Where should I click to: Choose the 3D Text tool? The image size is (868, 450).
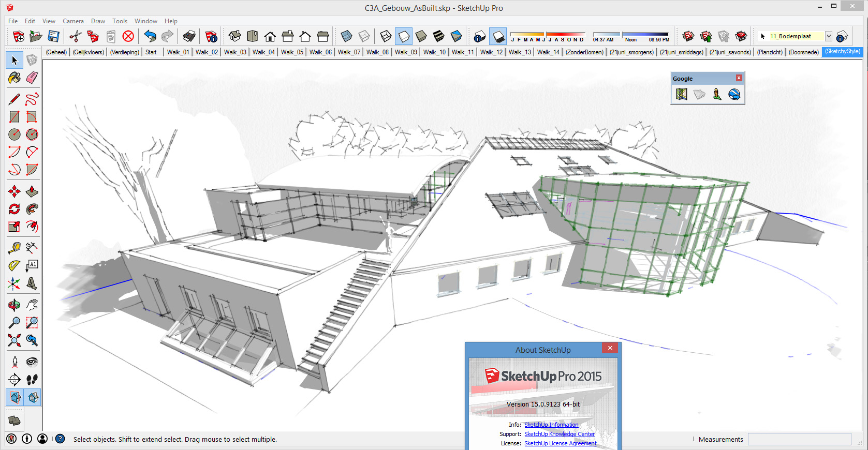32,283
